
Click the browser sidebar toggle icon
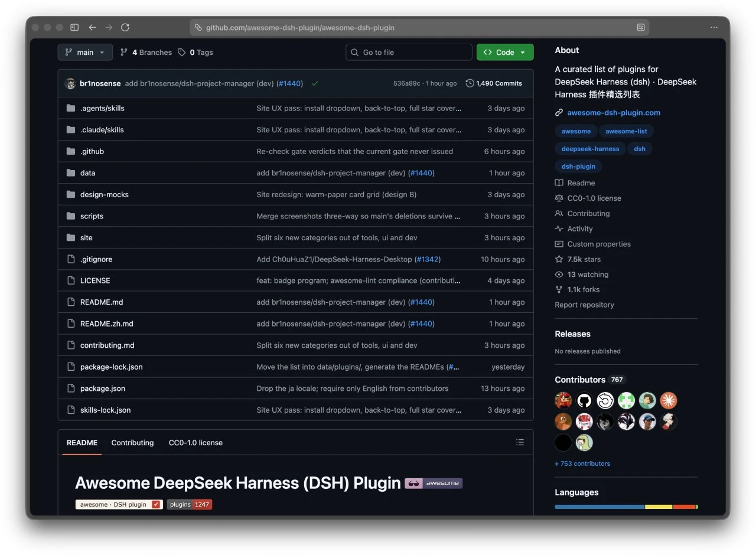click(74, 27)
